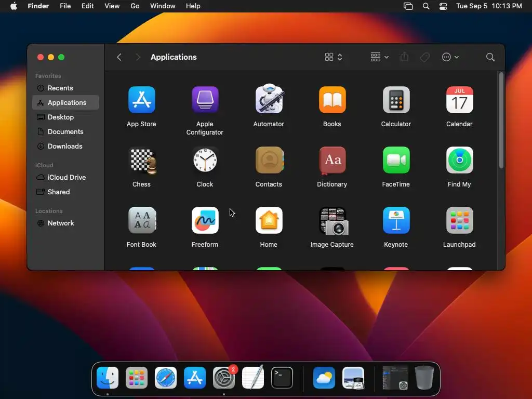Open Control Center in menu bar
This screenshot has height=399, width=532.
click(443, 6)
